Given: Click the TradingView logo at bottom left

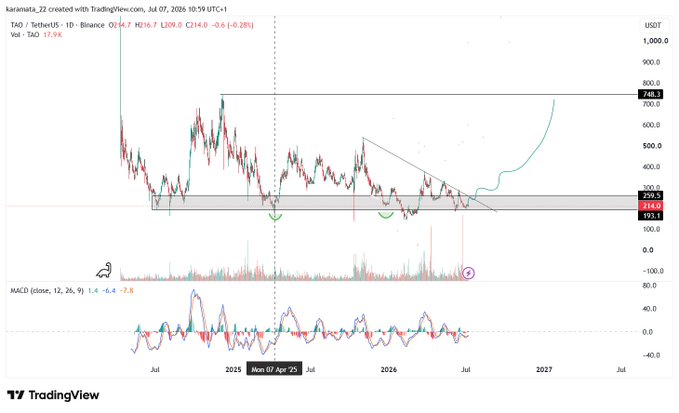Looking at the screenshot, I should click(53, 395).
